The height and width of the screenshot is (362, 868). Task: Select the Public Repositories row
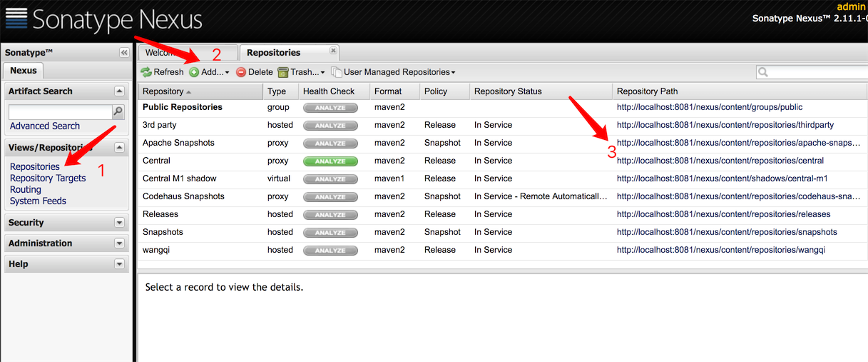coord(503,107)
